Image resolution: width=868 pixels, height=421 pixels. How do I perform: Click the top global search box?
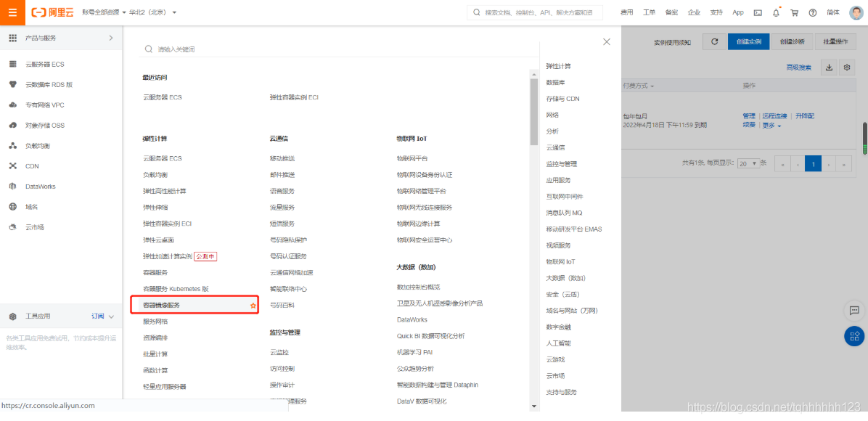[x=535, y=12]
